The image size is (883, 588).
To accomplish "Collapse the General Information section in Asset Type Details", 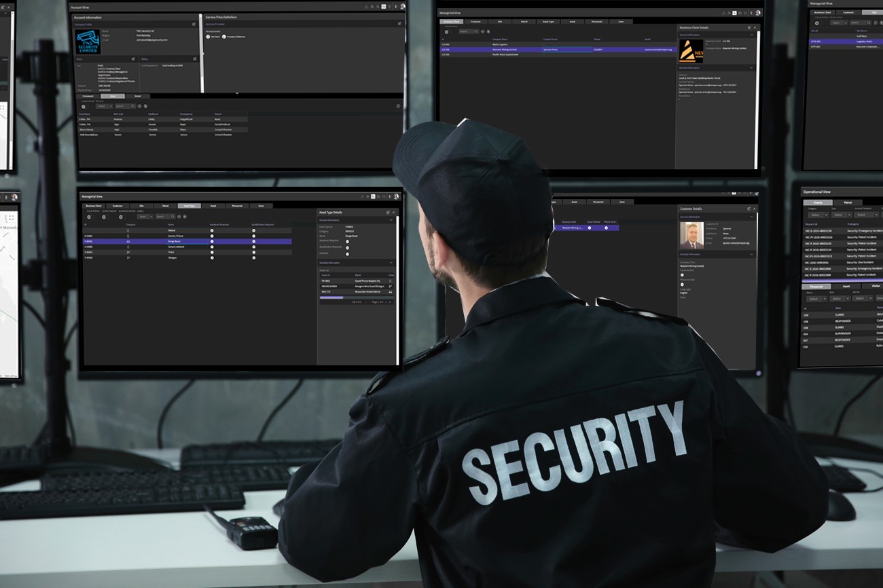I will 391,220.
